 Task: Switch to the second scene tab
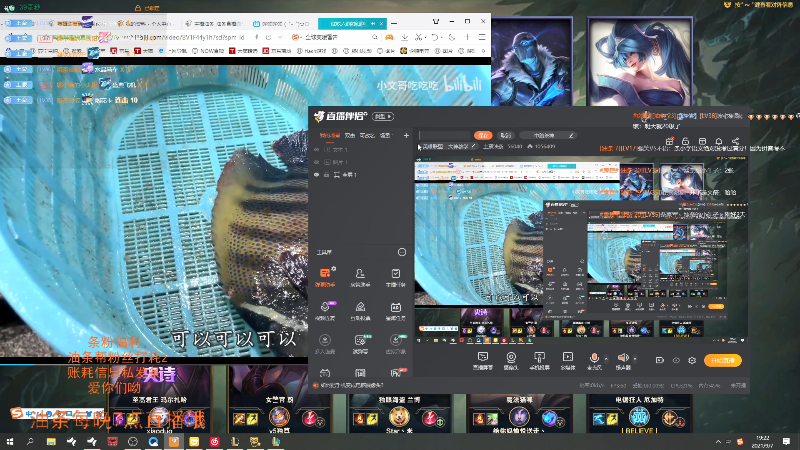[x=350, y=135]
